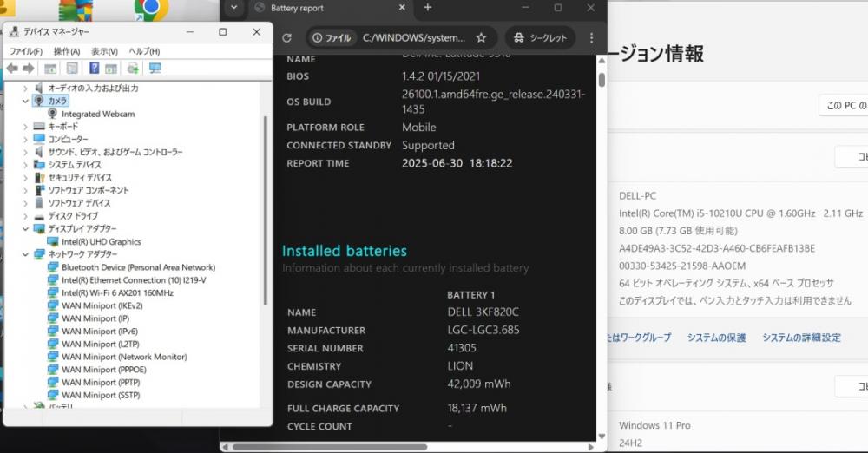Click the scroll-up arrow in battery report

[x=602, y=61]
